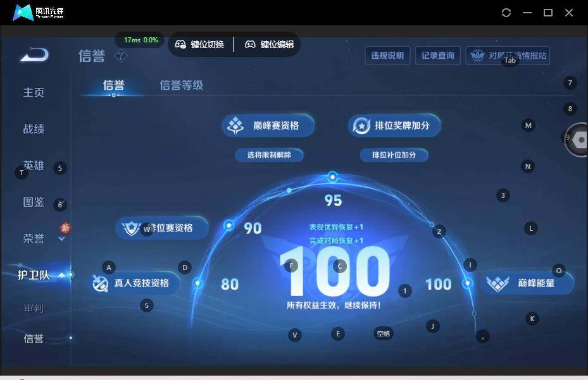Click the 排位奖牌加分 star medal icon

[x=361, y=125]
